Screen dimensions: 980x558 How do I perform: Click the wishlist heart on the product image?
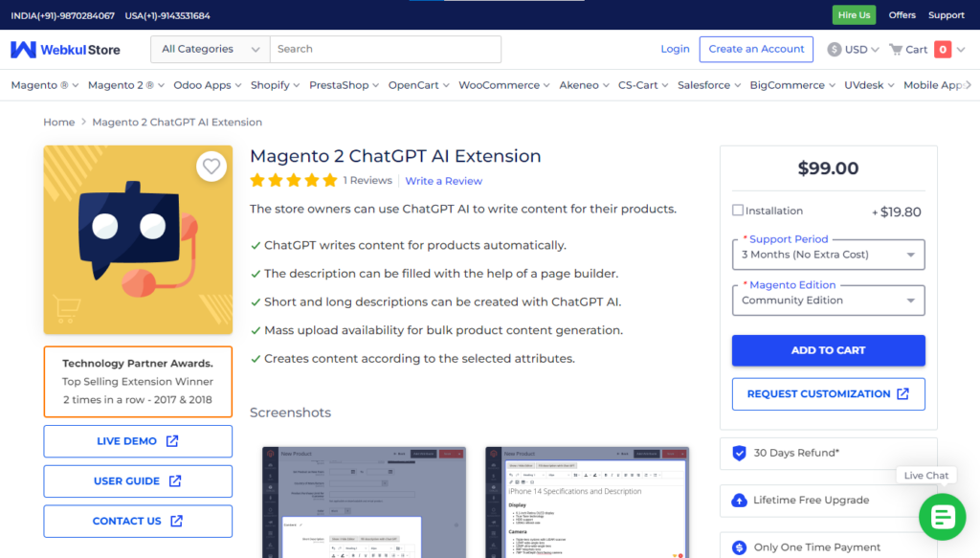coord(212,166)
